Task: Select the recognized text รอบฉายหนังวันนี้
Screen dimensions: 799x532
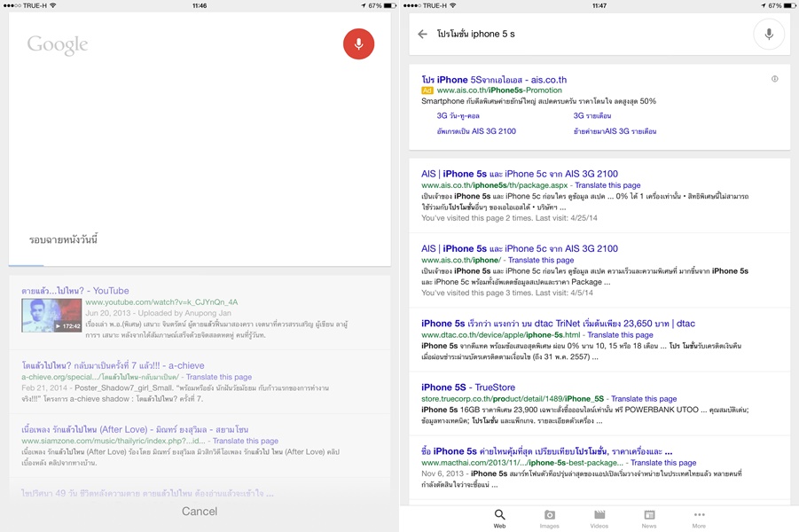Action: (x=63, y=239)
